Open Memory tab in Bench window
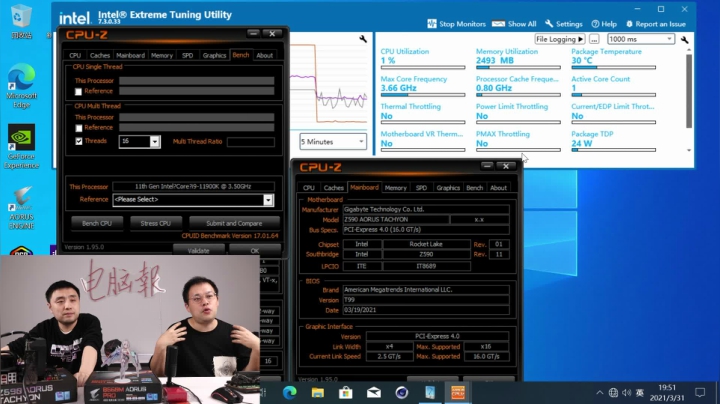 click(x=162, y=55)
